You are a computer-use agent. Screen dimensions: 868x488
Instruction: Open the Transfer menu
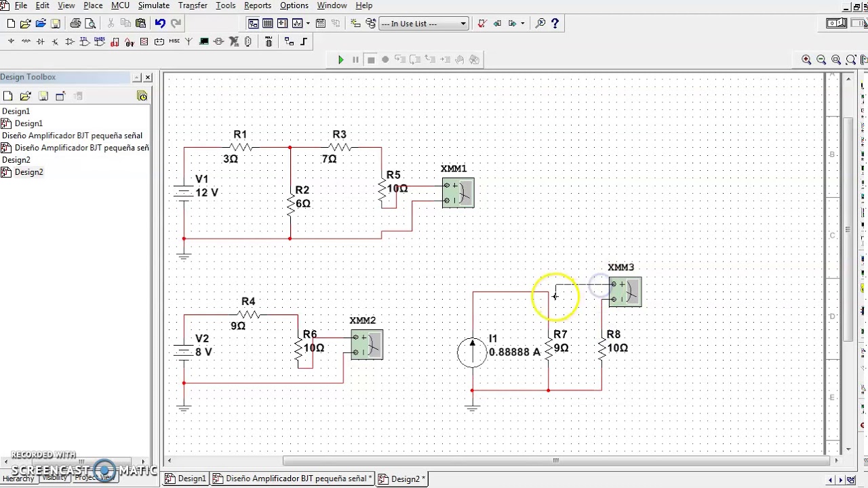(x=193, y=5)
